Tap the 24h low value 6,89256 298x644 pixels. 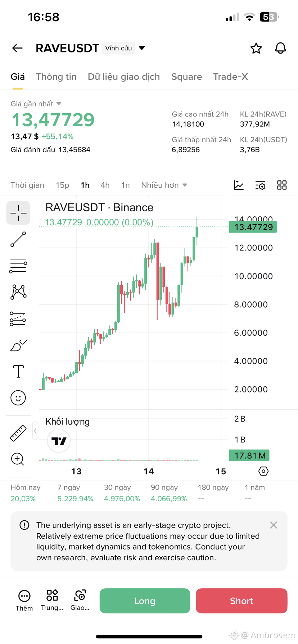click(186, 149)
